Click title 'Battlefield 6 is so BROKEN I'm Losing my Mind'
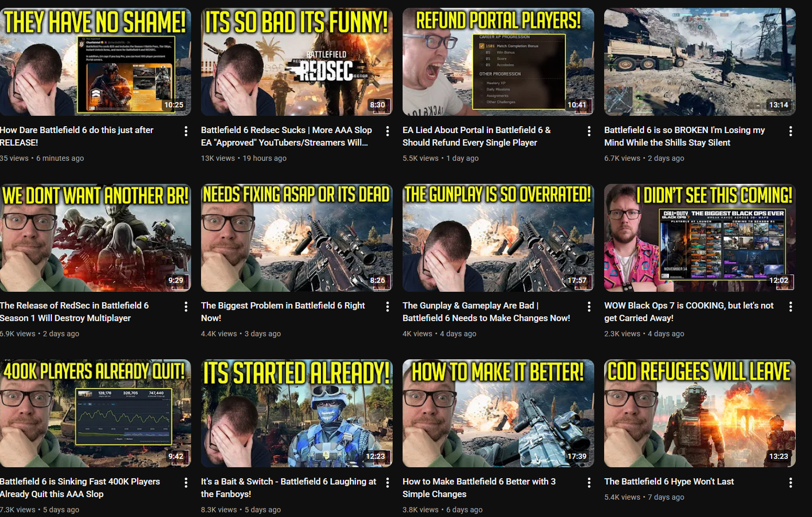The height and width of the screenshot is (517, 812). (684, 136)
